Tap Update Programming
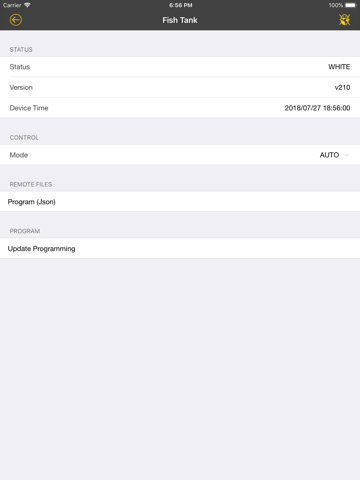Image resolution: width=360 pixels, height=480 pixels. [x=180, y=249]
